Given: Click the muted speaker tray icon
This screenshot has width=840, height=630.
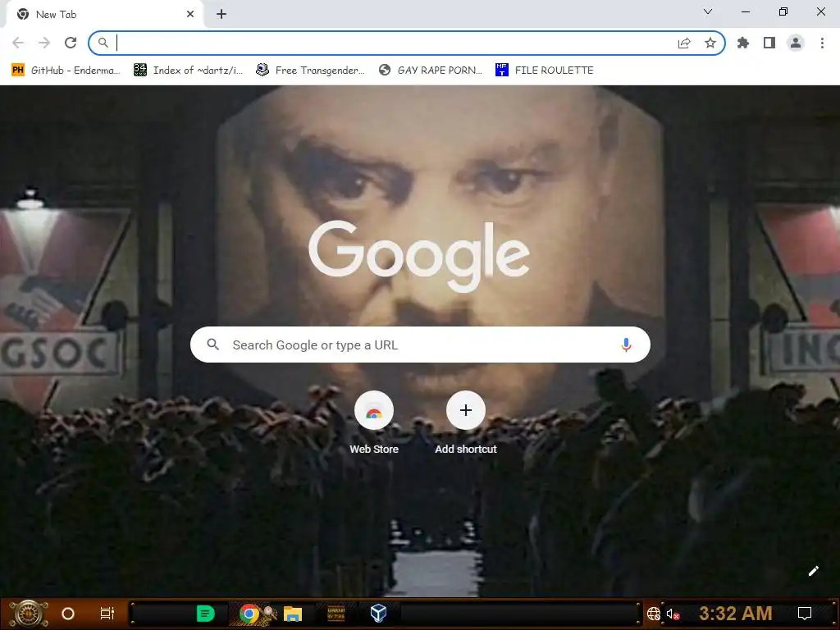Looking at the screenshot, I should (673, 614).
